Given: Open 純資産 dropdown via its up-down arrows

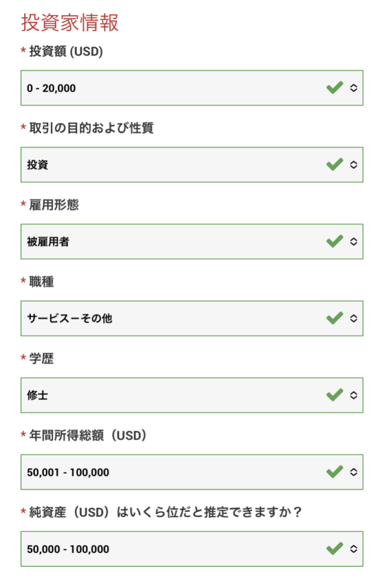Looking at the screenshot, I should (x=354, y=549).
